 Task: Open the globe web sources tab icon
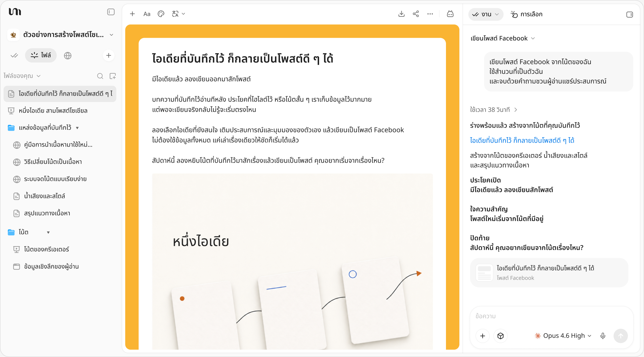[68, 55]
